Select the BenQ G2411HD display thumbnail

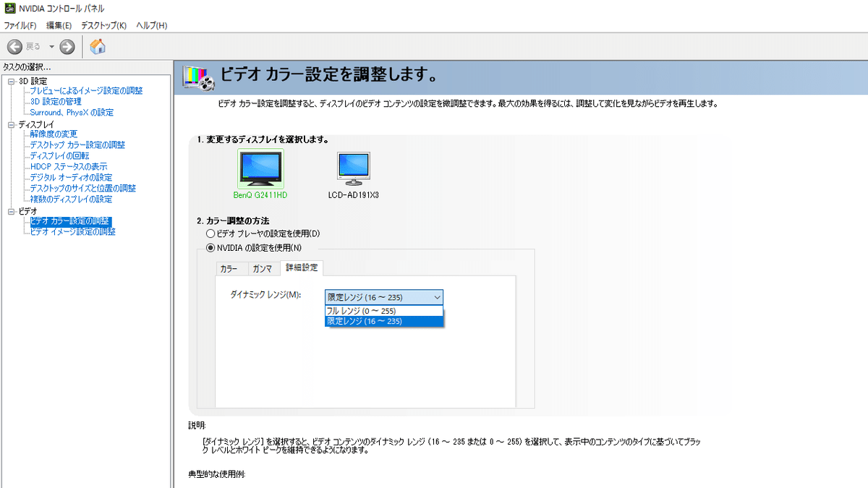pyautogui.click(x=260, y=168)
